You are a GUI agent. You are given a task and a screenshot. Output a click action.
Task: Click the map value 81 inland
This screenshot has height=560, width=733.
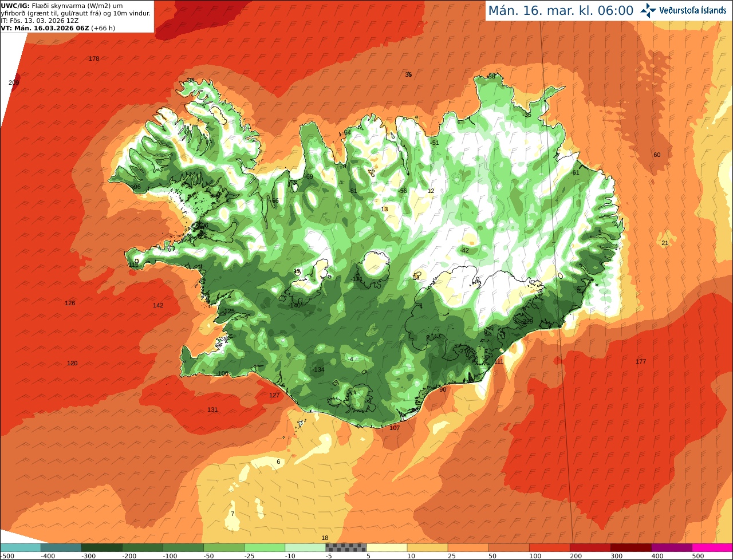click(353, 191)
